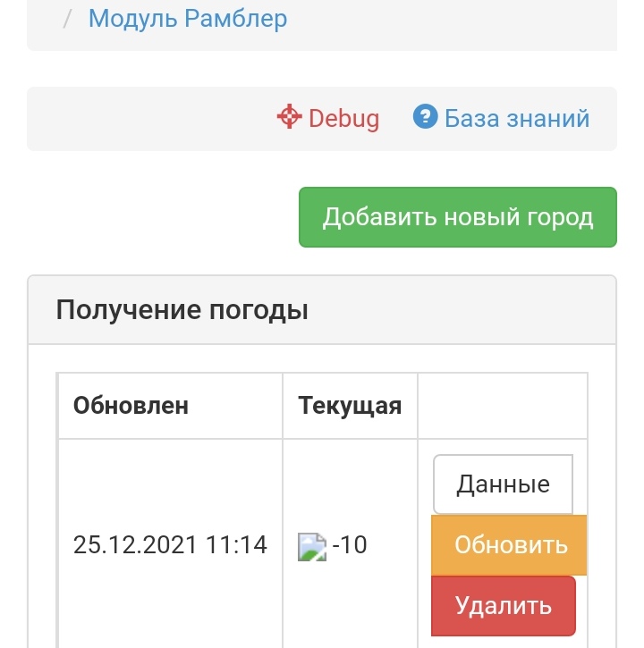Click the Текущая column header

[350, 406]
